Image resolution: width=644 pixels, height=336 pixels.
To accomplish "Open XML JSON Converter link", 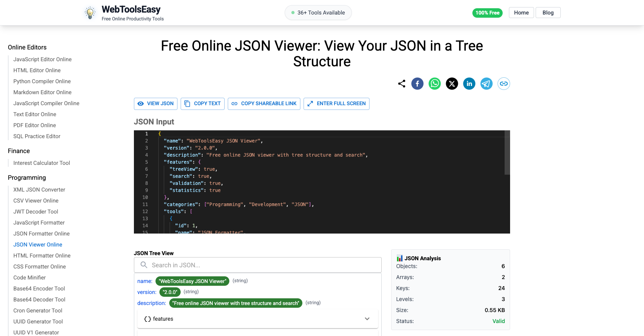I will click(x=39, y=190).
